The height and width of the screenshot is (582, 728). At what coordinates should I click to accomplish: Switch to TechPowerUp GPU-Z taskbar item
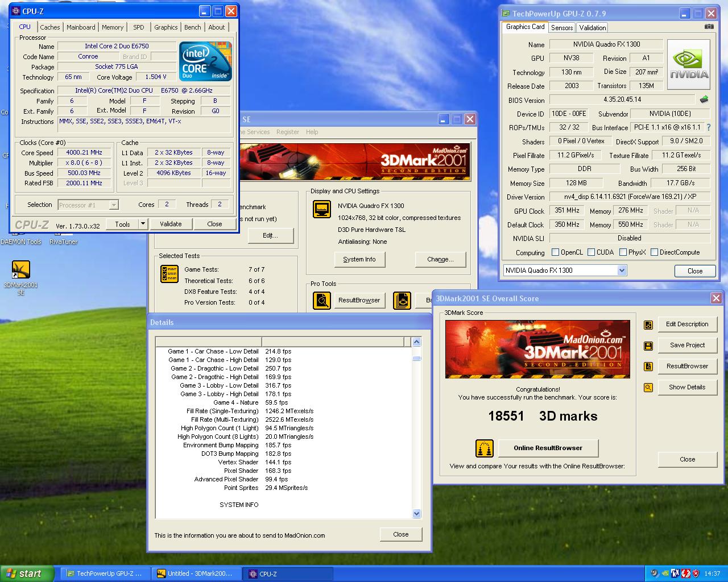point(104,573)
